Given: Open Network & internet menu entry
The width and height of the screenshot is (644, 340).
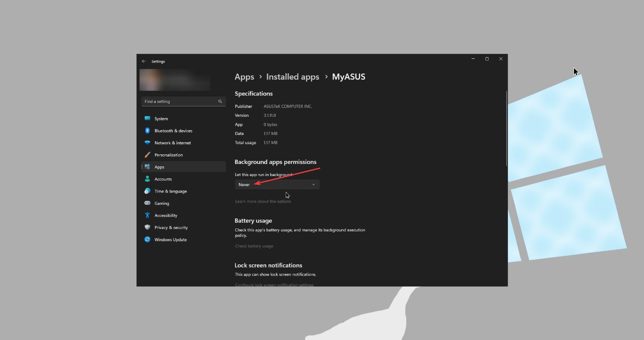Looking at the screenshot, I should (184, 143).
